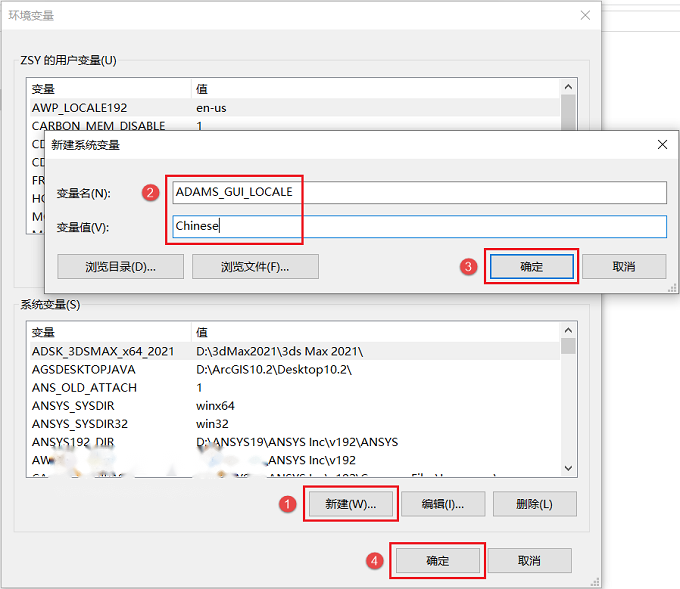Viewport: 680px width, 589px height.
Task: Select the ADSK_3DSMAX_x64_2021 system variable row
Action: (x=294, y=351)
